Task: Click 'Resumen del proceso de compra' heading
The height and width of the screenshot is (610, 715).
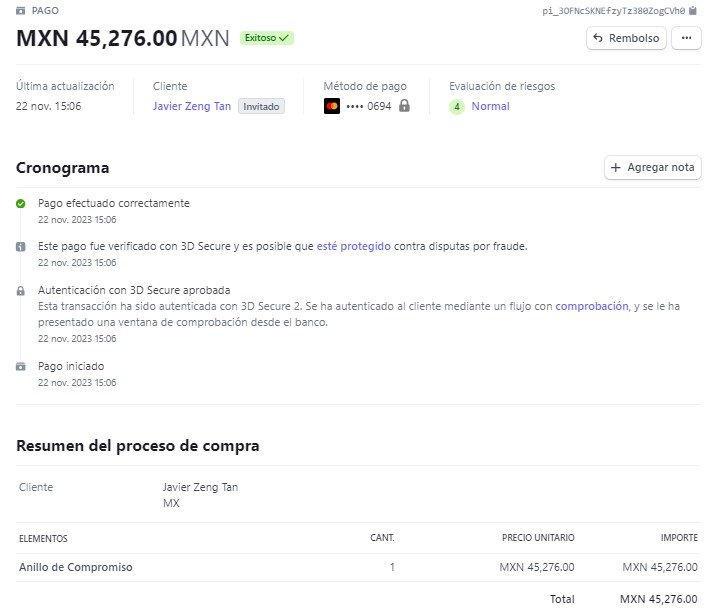Action: click(x=138, y=445)
